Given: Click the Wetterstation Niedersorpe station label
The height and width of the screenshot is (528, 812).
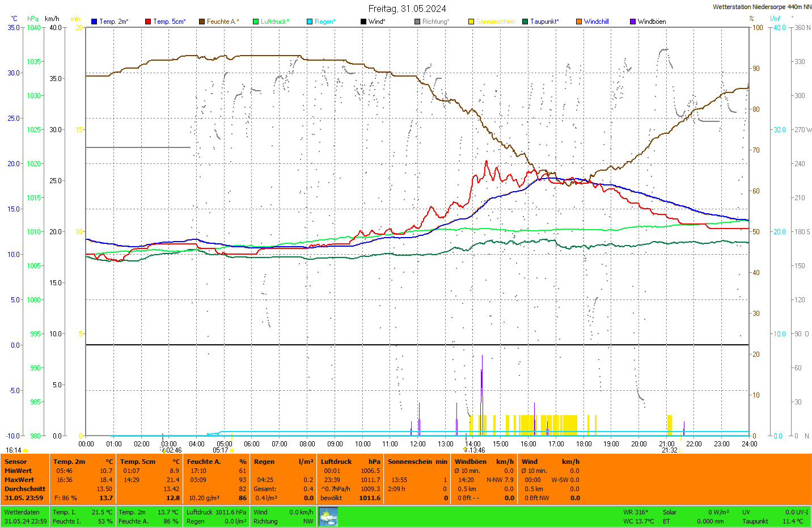Looking at the screenshot, I should tap(762, 7).
